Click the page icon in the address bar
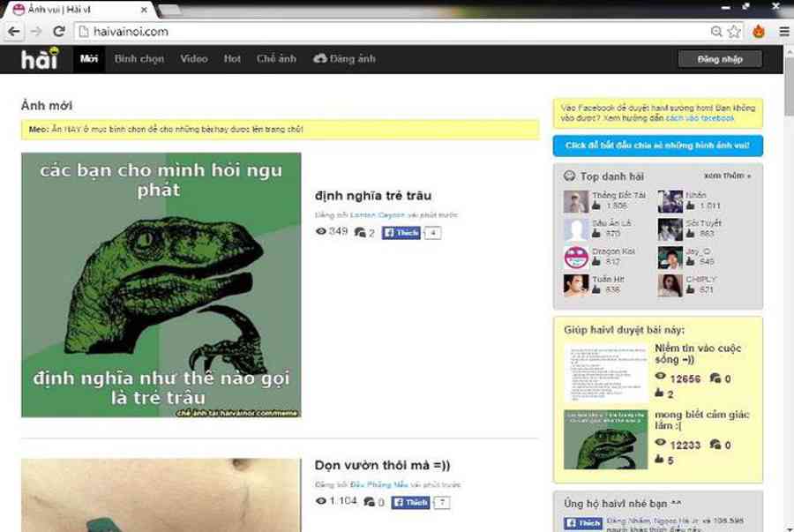794x532 pixels. (84, 32)
